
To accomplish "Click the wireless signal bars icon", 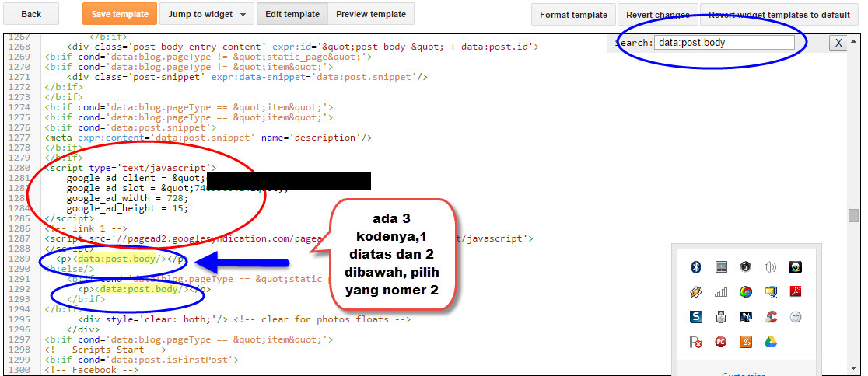I will click(721, 292).
